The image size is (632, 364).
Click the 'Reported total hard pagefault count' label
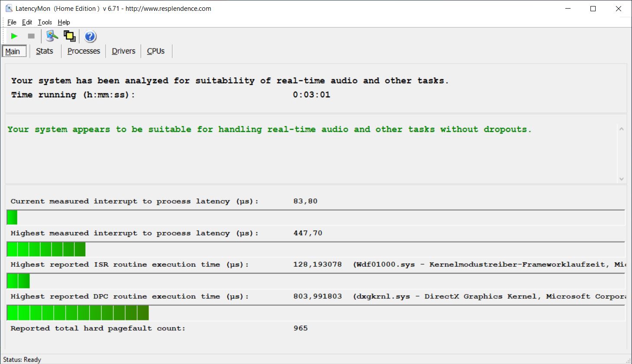[x=98, y=329]
